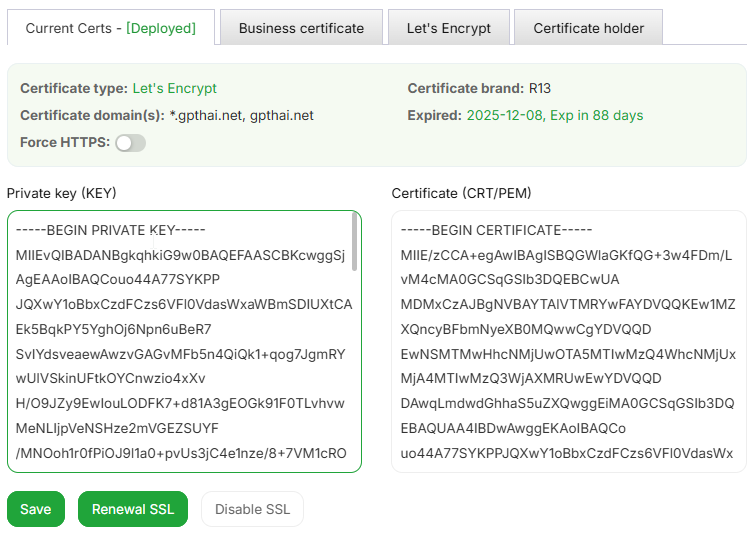Select the Let's Encrypt tab
The width and height of the screenshot is (756, 543).
449,28
